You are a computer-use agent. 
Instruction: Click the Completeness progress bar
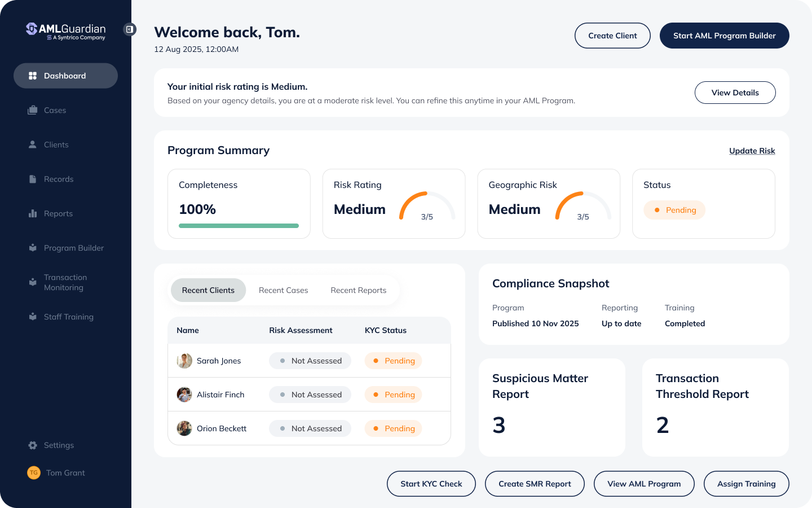coord(239,226)
